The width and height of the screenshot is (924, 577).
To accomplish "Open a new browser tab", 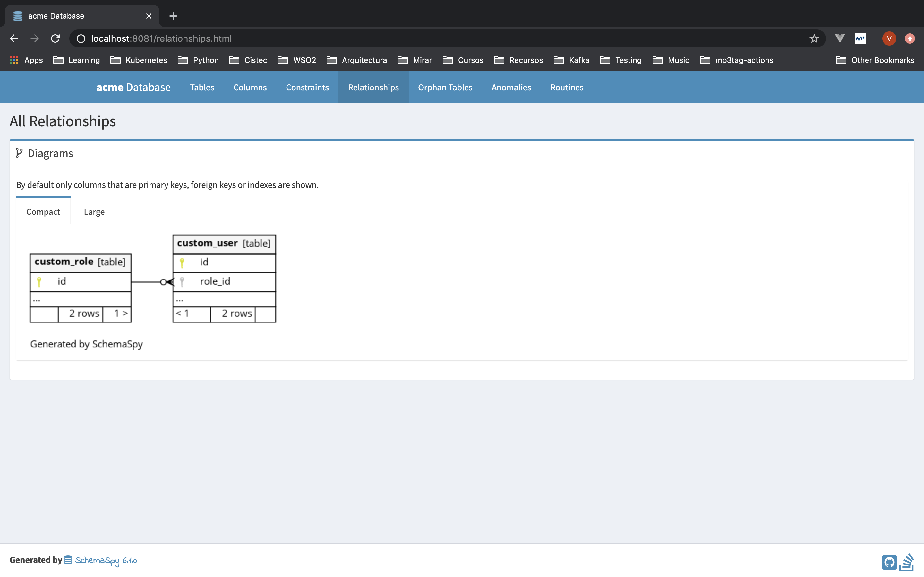I will click(x=173, y=16).
